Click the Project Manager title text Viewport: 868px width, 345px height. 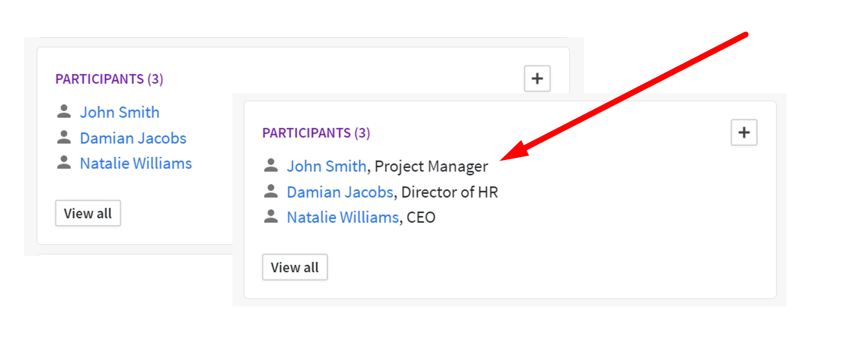pyautogui.click(x=431, y=166)
